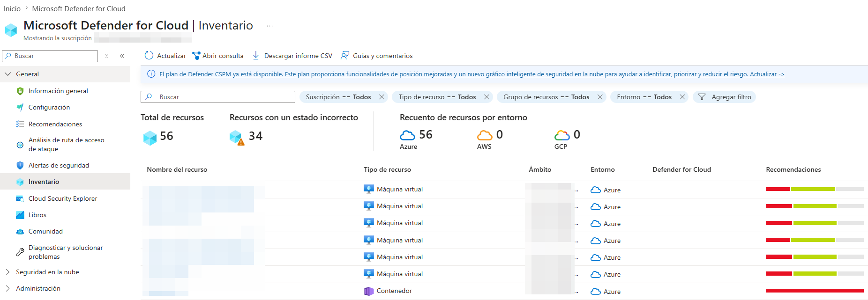Open Cloud Security Explorer menu item
The width and height of the screenshot is (868, 300).
63,198
